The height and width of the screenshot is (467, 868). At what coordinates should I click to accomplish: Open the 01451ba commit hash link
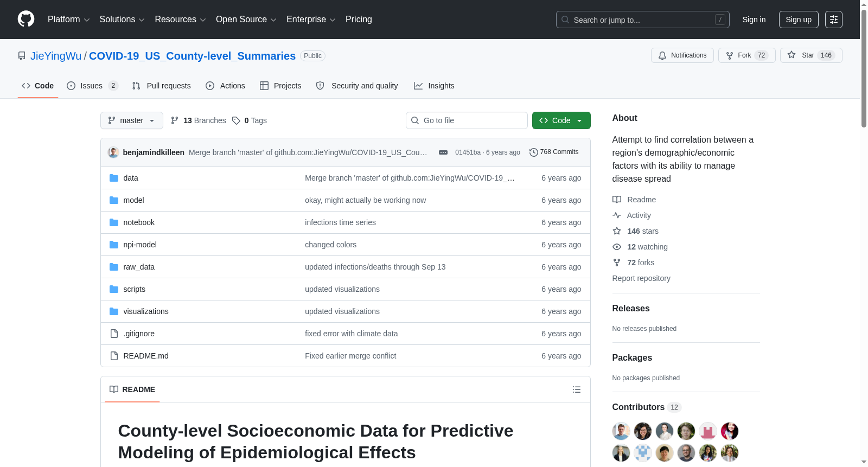coord(468,152)
